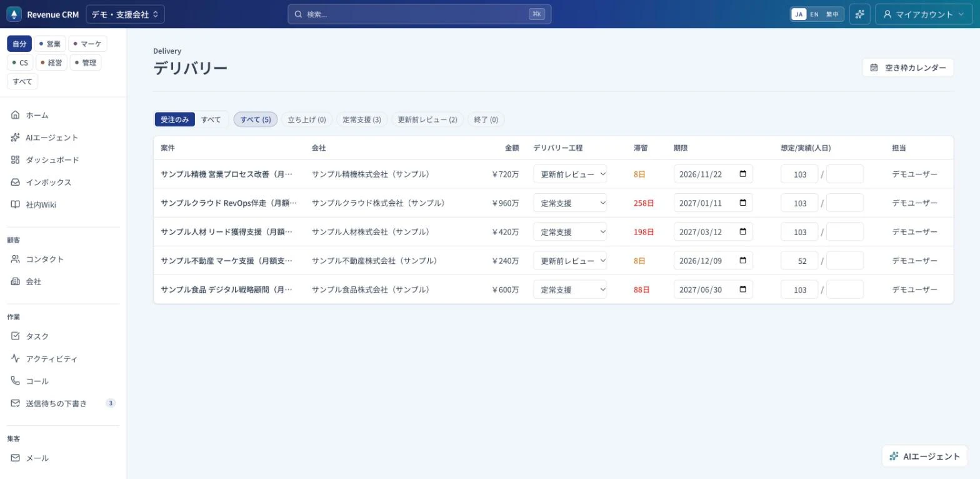Click the magnifier icon in the search bar

point(298,14)
